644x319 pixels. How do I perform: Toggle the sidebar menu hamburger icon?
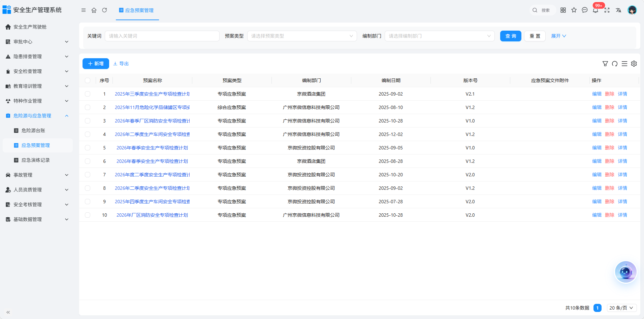pyautogui.click(x=84, y=10)
